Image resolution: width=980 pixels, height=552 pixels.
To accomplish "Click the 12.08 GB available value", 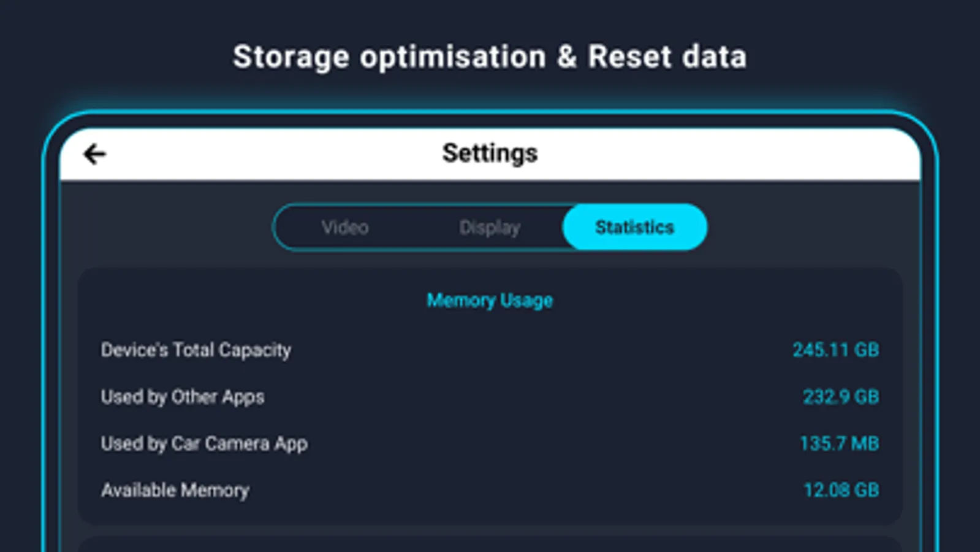I will tap(841, 490).
